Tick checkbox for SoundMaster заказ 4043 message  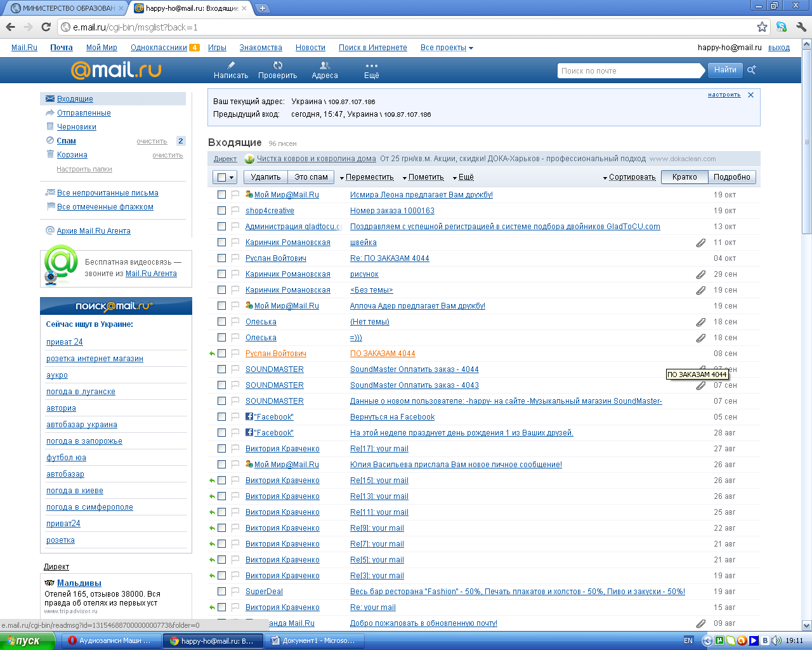click(221, 385)
